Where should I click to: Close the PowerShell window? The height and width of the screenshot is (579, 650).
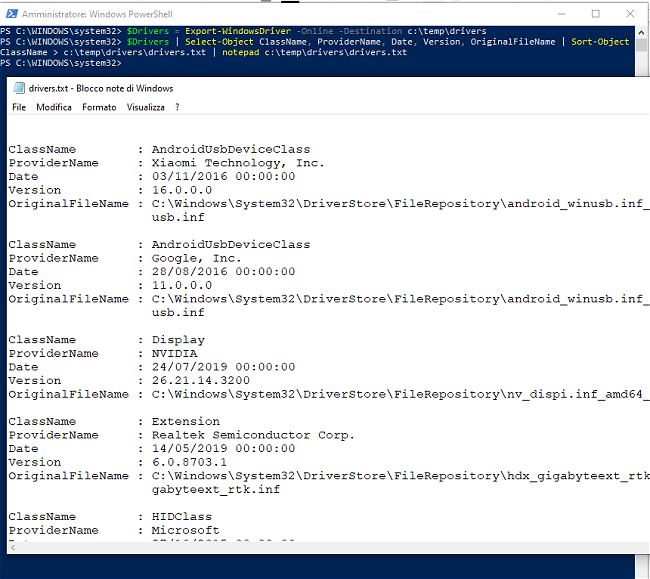tap(630, 14)
